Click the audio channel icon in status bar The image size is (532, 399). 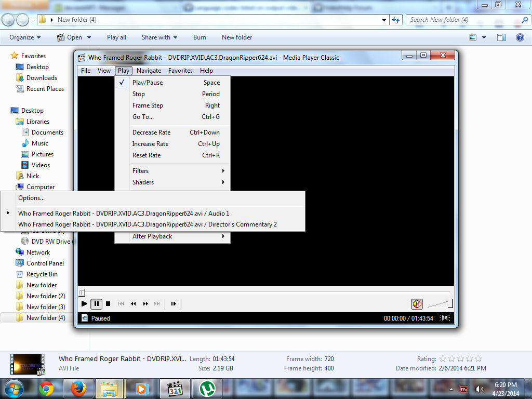pos(445,318)
